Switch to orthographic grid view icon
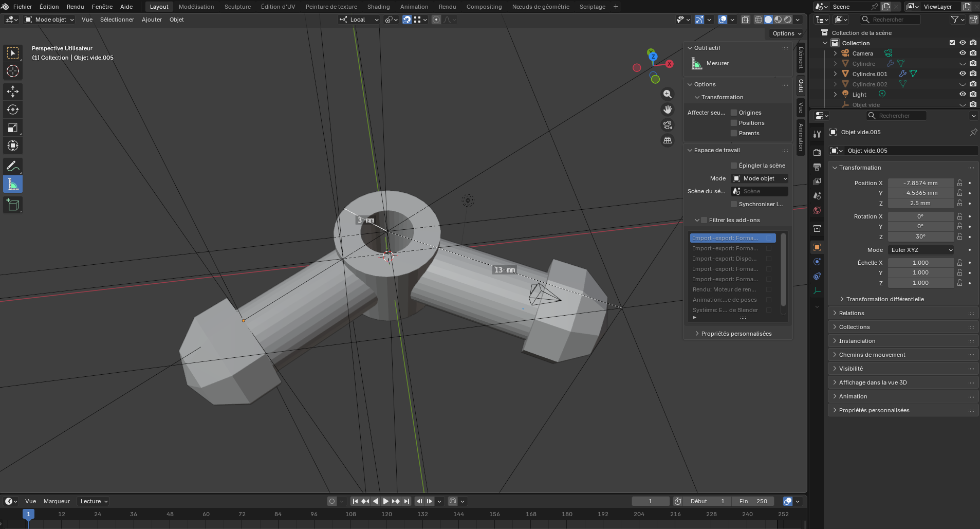Image resolution: width=980 pixels, height=529 pixels. click(667, 140)
